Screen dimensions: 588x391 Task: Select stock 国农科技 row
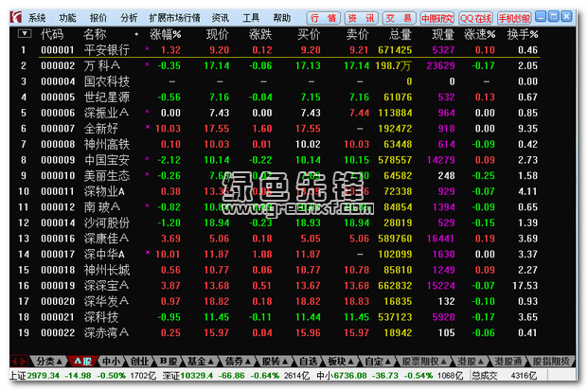pos(277,81)
